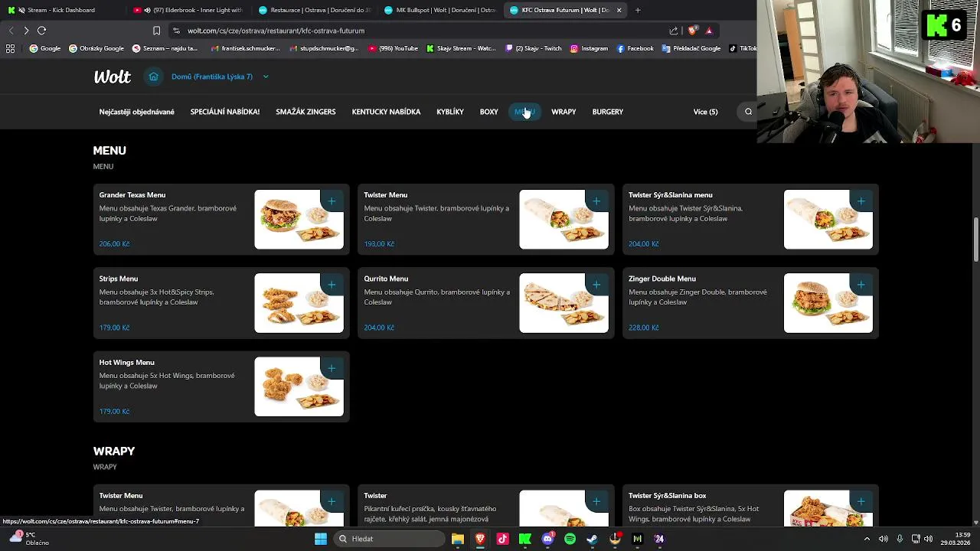Expand the Více (5) categories dropdown
Viewport: 980px width, 551px height.
pyautogui.click(x=705, y=112)
